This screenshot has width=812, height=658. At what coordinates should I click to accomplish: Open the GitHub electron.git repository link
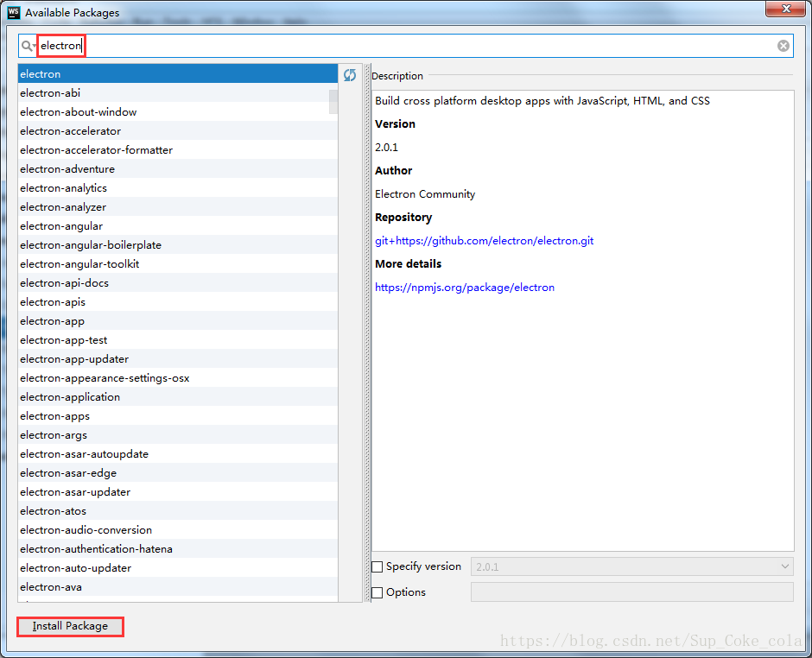[x=485, y=241]
